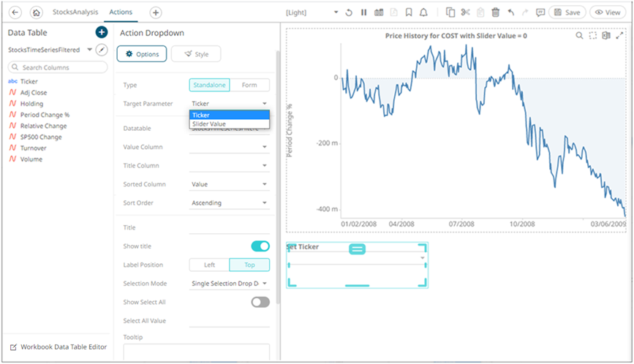This screenshot has height=364, width=634.
Task: Add a new data table with plus icon
Action: [101, 33]
